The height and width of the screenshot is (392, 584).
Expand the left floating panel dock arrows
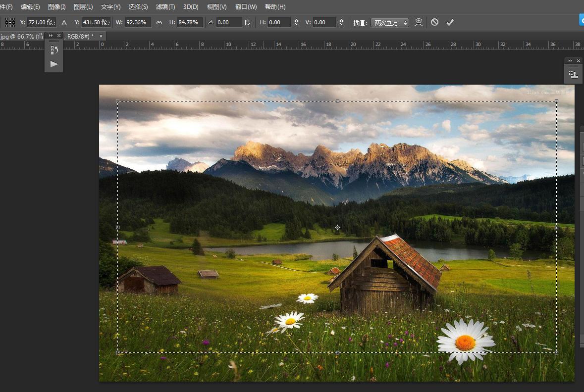[51, 36]
